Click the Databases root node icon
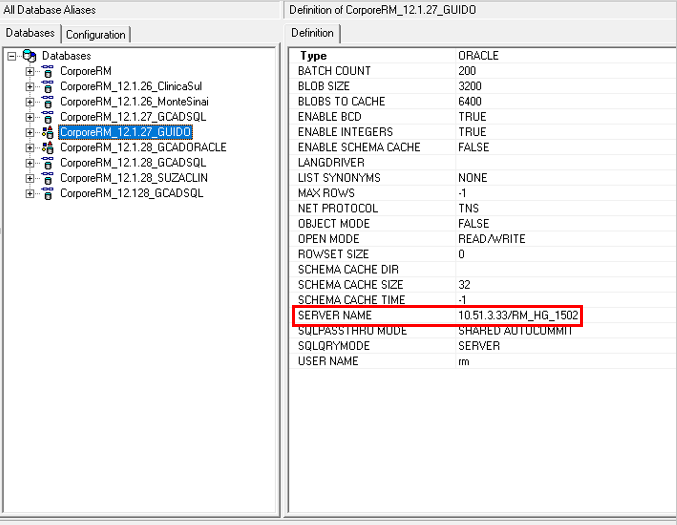This screenshot has height=525, width=677. click(29, 56)
